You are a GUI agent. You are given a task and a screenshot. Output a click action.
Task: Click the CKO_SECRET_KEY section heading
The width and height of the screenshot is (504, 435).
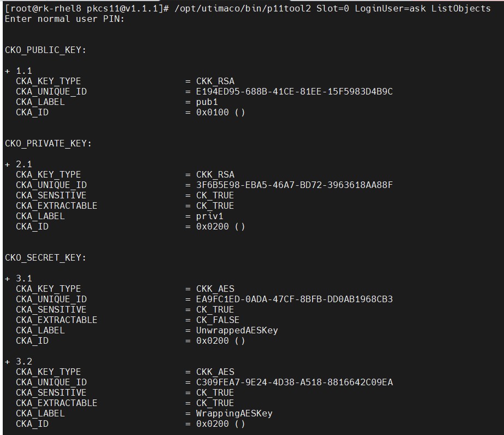45,257
